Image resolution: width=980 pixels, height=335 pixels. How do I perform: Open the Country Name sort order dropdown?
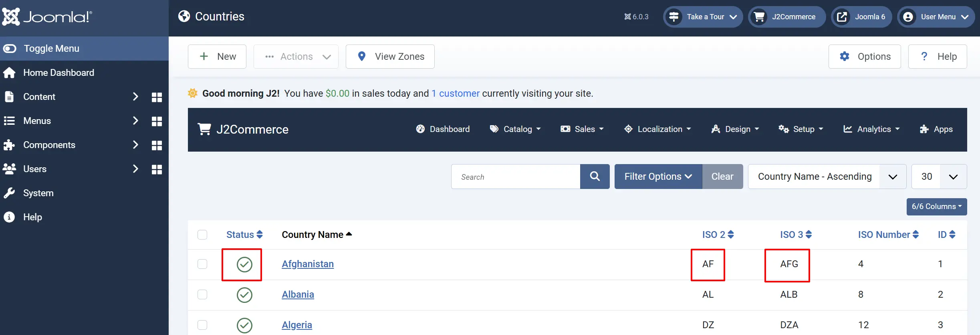point(827,177)
